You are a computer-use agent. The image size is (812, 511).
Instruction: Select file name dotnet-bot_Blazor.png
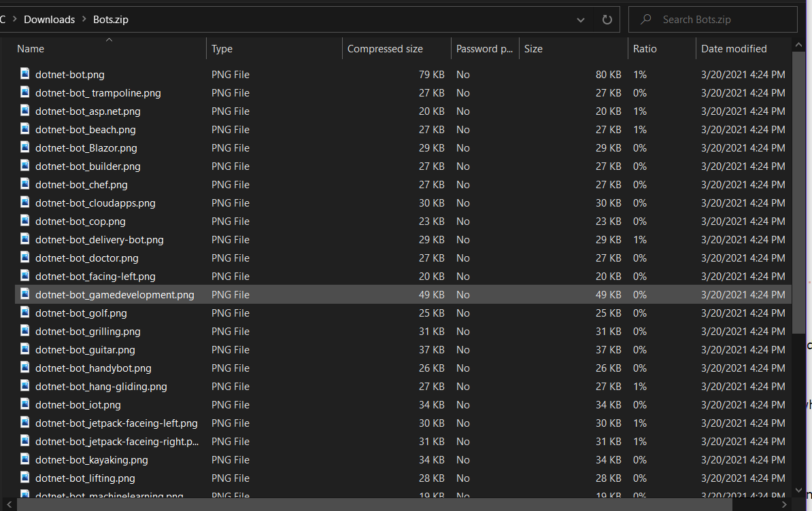pyautogui.click(x=86, y=148)
